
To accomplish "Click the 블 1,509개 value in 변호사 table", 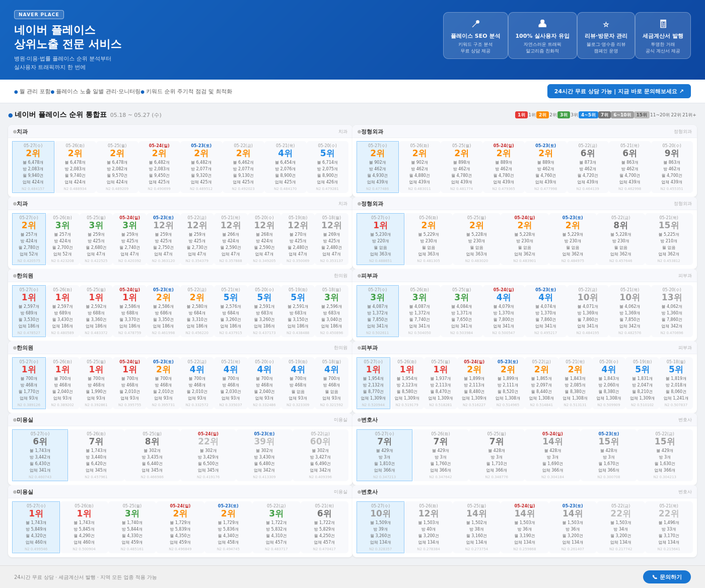I will [x=380, y=523].
